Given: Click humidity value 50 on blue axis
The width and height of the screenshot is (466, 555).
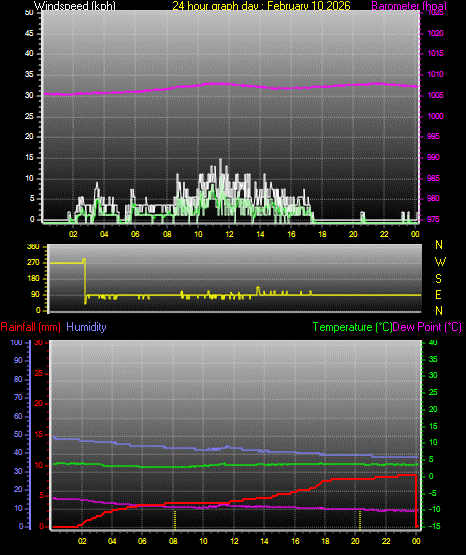Looking at the screenshot, I should click(x=18, y=434).
